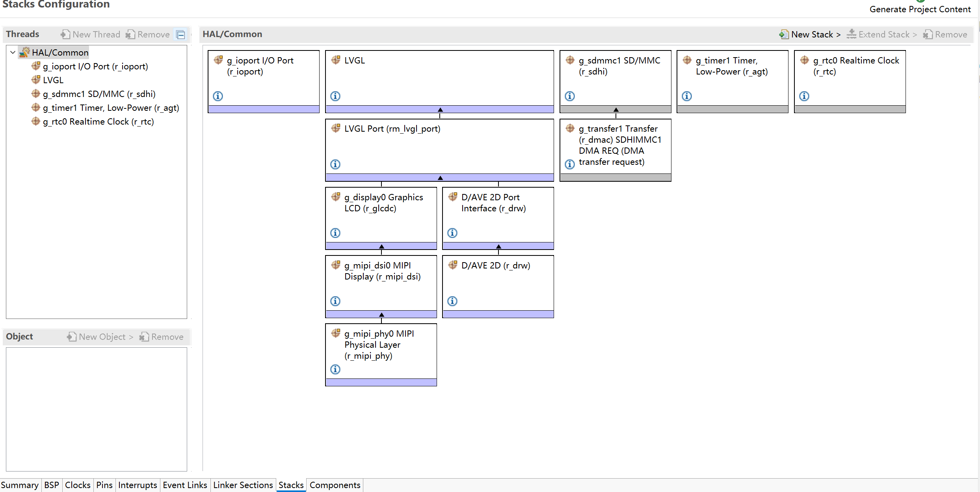Click Extend Stack button
The height and width of the screenshot is (492, 980).
point(882,34)
